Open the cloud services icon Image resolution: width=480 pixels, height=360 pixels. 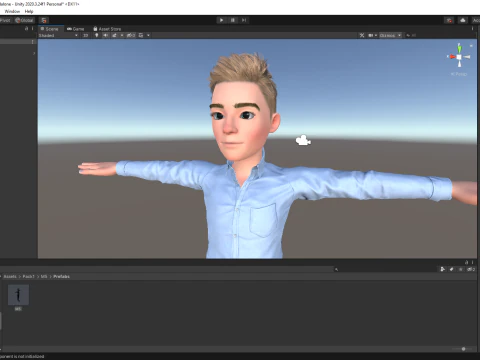[463, 20]
